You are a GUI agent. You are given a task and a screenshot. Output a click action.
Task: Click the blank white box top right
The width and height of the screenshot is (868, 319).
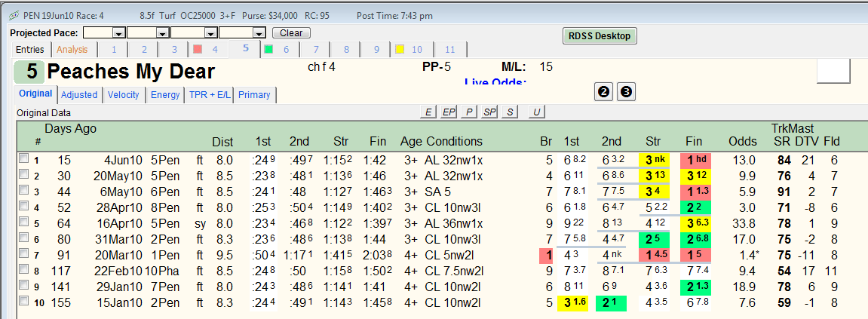coord(833,71)
